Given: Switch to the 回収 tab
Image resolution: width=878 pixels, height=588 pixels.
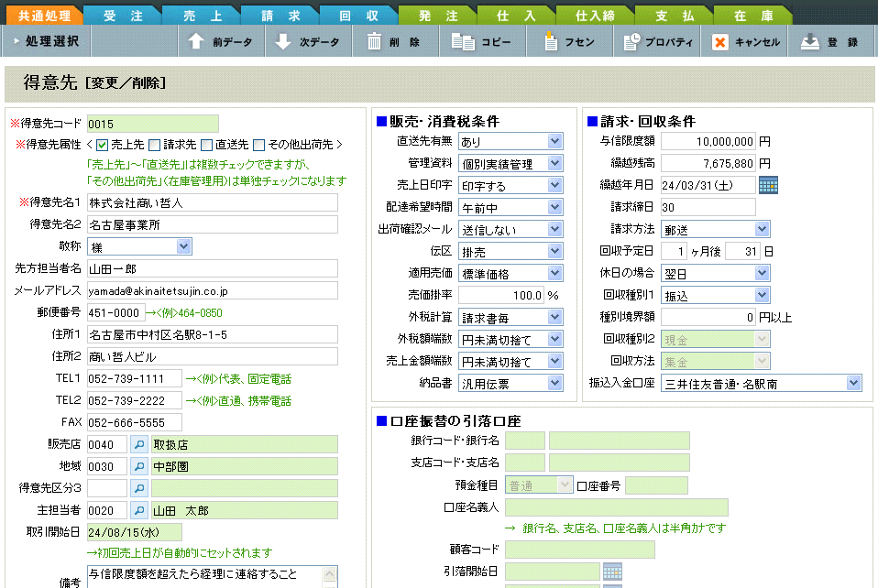Looking at the screenshot, I should [359, 15].
